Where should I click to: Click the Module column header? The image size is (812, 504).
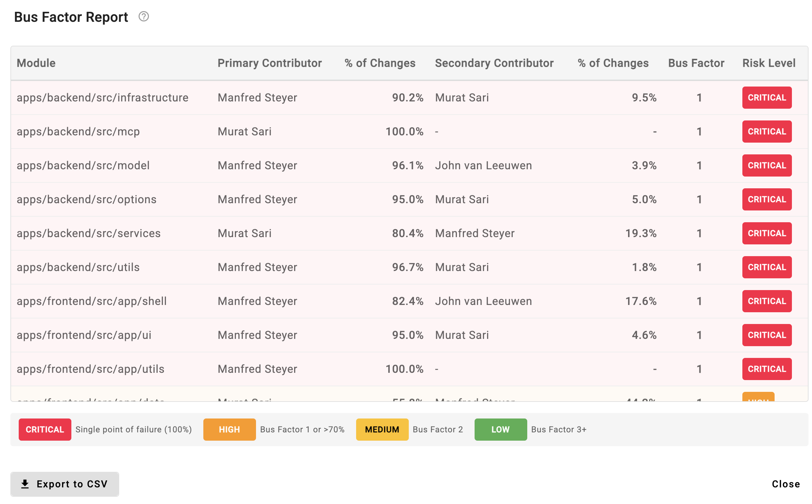pyautogui.click(x=36, y=63)
